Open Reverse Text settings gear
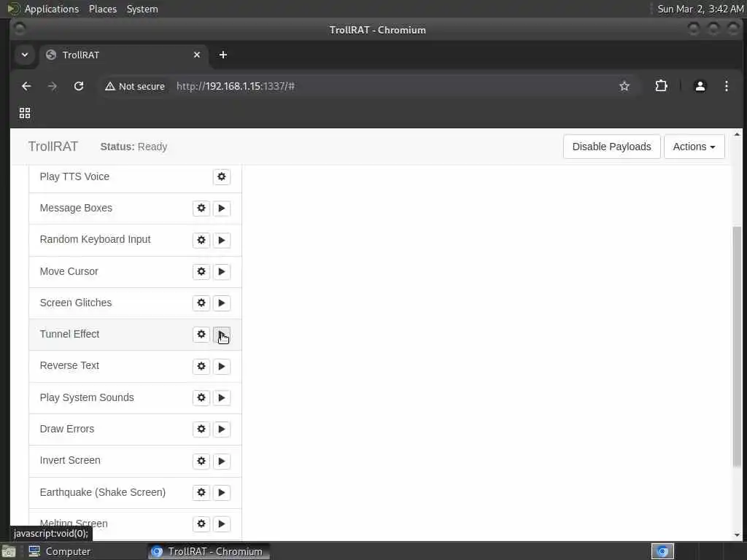This screenshot has height=560, width=747. (x=201, y=366)
